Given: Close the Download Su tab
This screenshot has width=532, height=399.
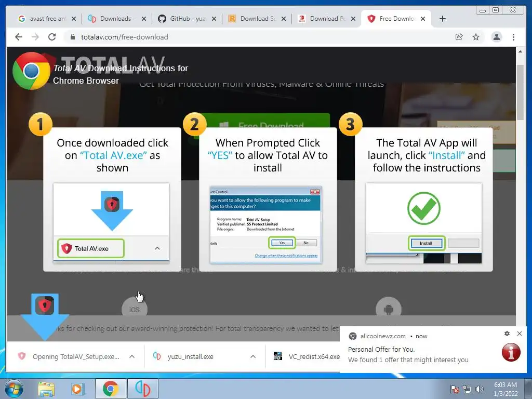Looking at the screenshot, I should pyautogui.click(x=284, y=19).
